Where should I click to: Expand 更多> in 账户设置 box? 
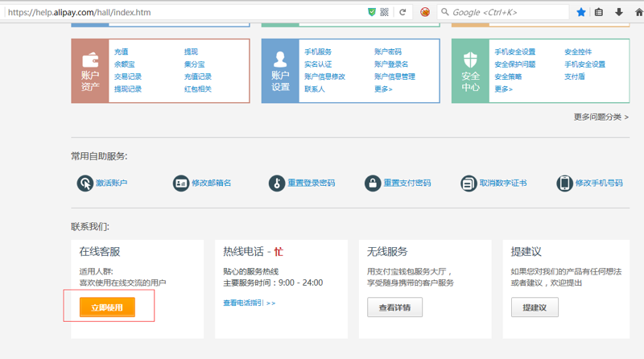pyautogui.click(x=383, y=89)
